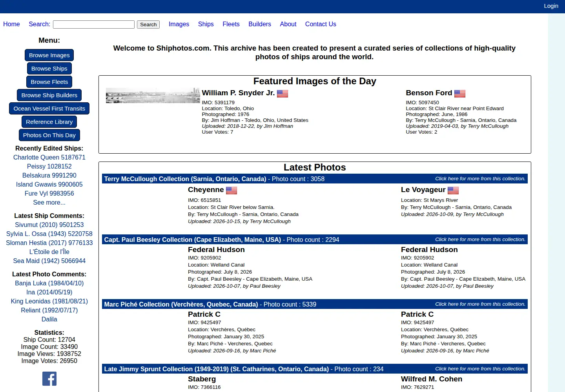
Task: Open Sivumut (2010) 9501253 comment link
Action: tap(49, 225)
